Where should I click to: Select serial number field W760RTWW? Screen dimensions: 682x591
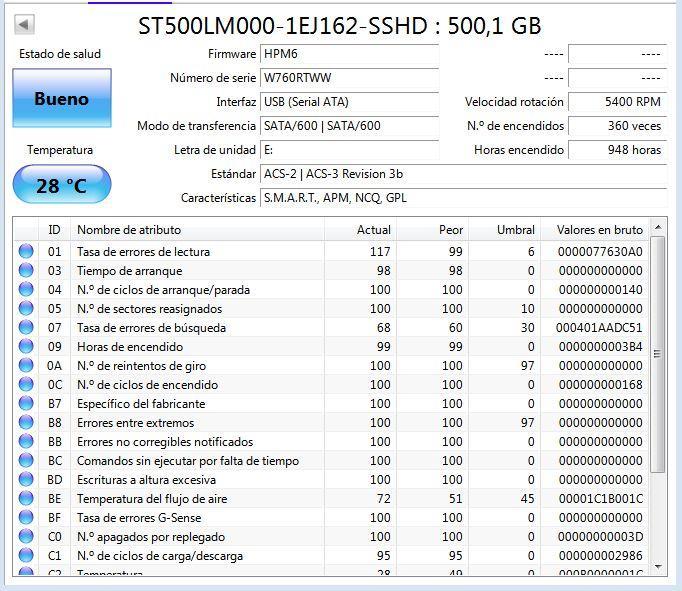tap(349, 78)
